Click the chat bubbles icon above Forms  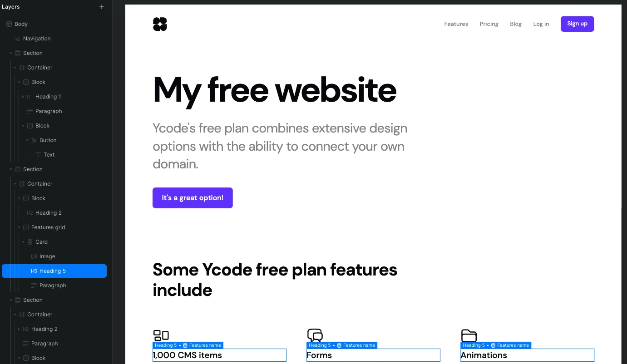[315, 335]
